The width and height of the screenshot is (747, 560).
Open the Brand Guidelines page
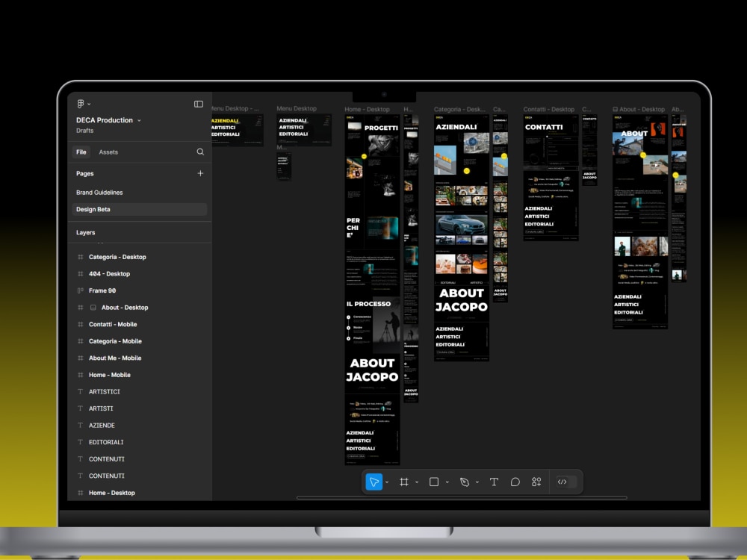(99, 193)
